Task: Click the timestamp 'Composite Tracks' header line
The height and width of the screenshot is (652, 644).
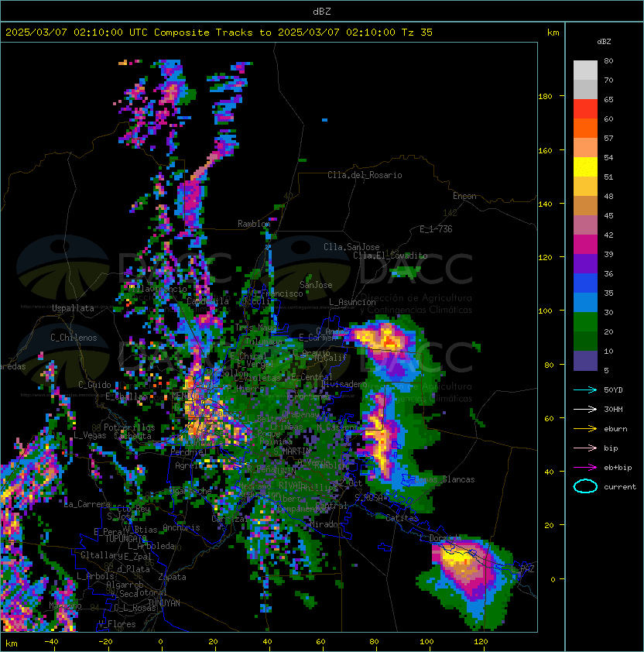Action: coord(219,33)
